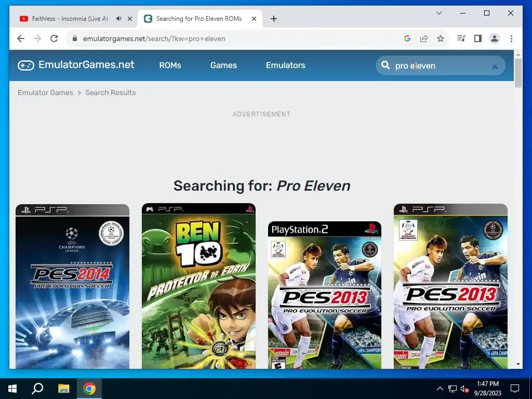Open Chrome's three-dot menu
Screen dimensions: 532x399
[511, 38]
